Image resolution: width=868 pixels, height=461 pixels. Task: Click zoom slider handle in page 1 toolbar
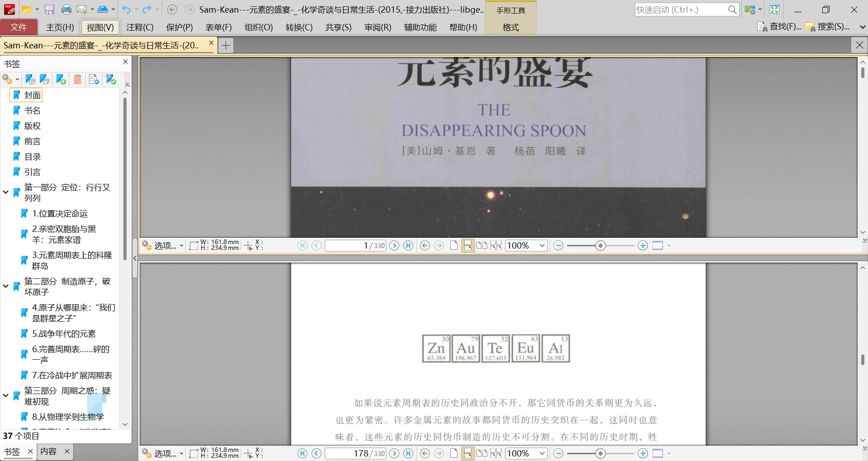coord(600,245)
